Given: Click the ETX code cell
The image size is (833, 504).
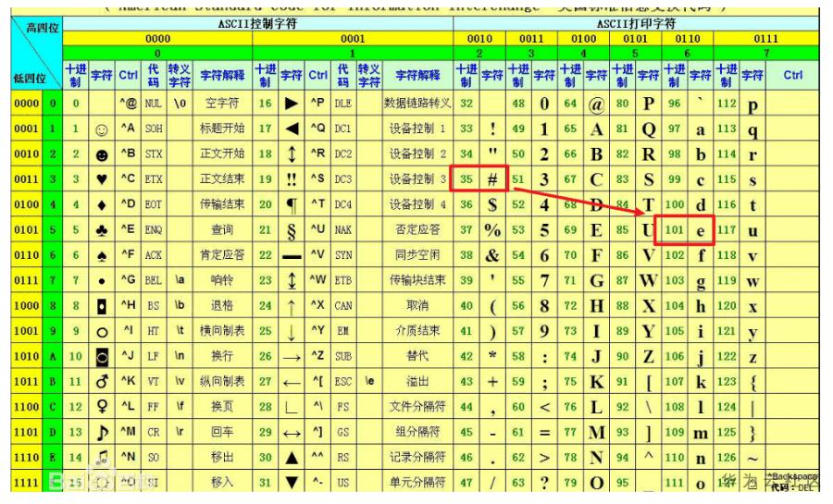Looking at the screenshot, I should (x=154, y=179).
